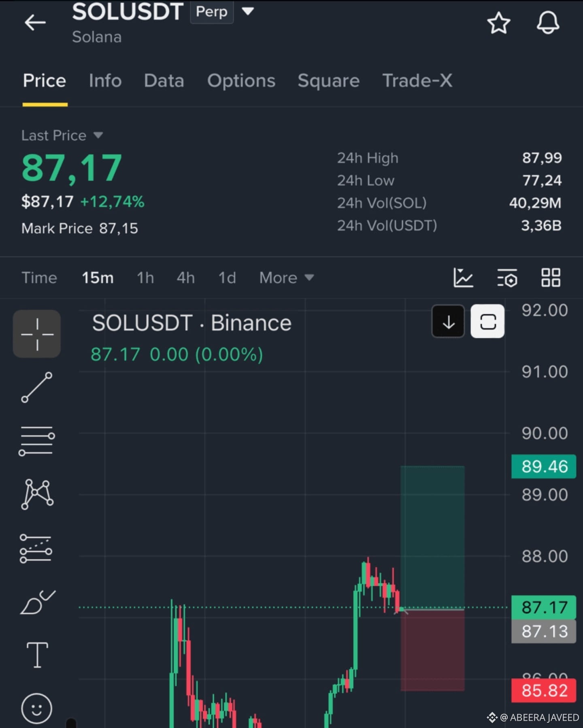Select the crosshair cursor tool
Screen dimensions: 583x728
coord(37,334)
